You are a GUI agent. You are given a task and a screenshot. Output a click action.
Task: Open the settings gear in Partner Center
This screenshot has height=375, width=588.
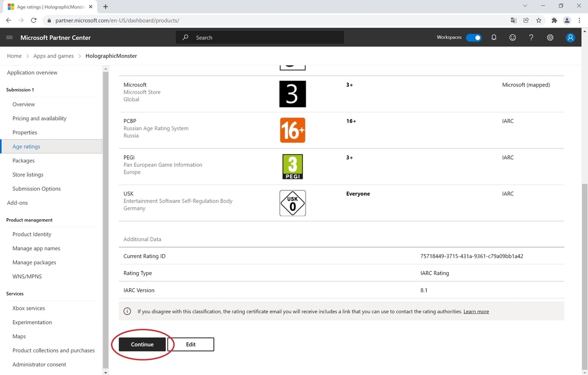[550, 38]
